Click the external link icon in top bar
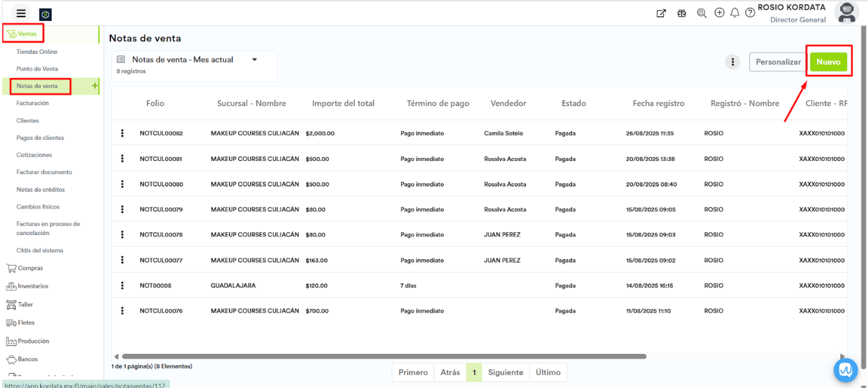Viewport: 868px width, 388px height. click(661, 13)
